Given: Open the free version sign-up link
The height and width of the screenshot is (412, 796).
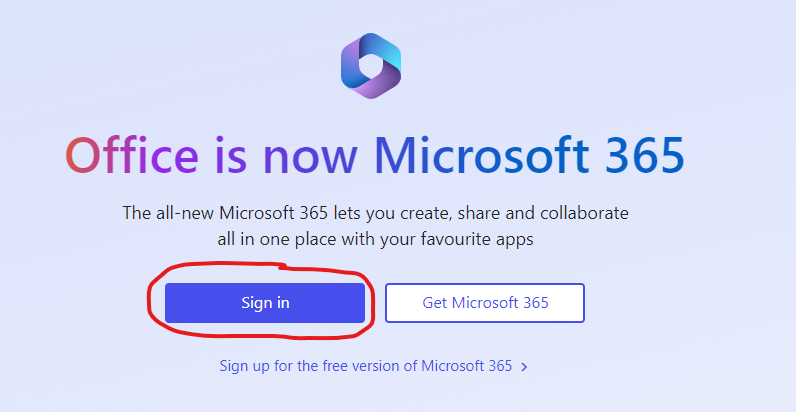Looking at the screenshot, I should 366,366.
